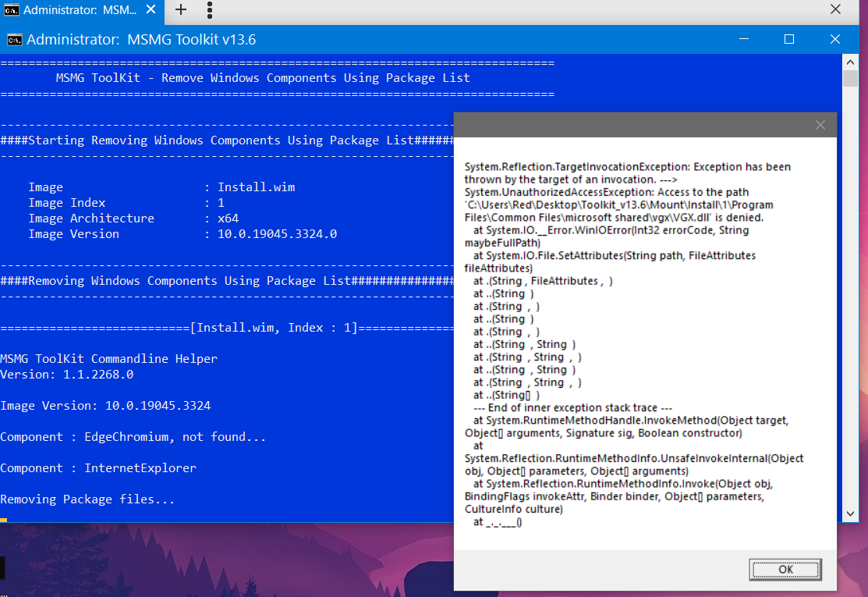
Task: Click 'End of inner exception stack trace' text
Action: tap(573, 407)
